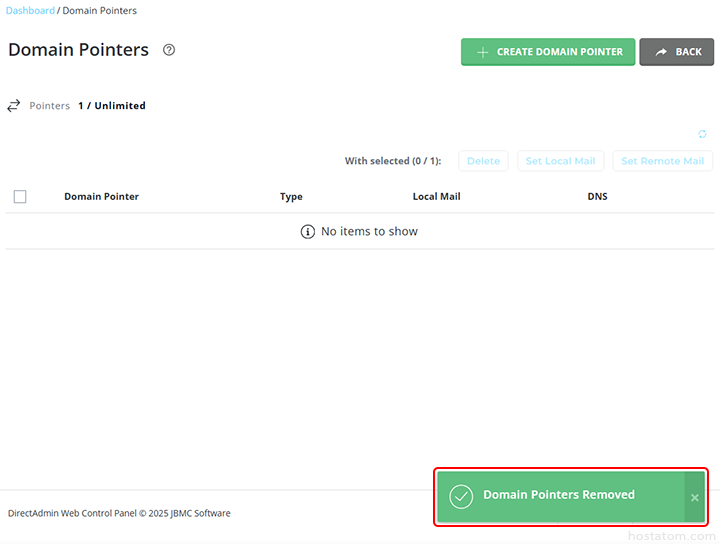Click the 1 / Unlimited pointers usage count

pos(112,106)
